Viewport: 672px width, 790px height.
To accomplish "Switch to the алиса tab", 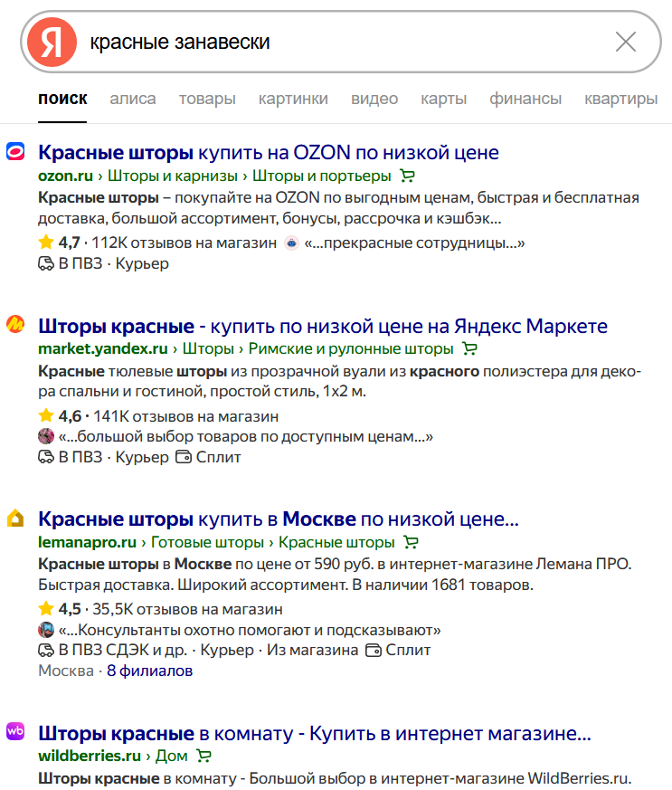I will point(132,100).
